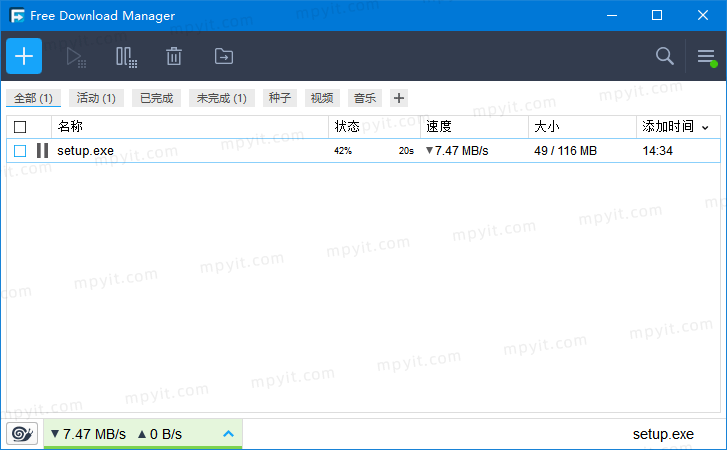Viewport: 727px width, 450px height.
Task: Show the 音乐 filter tab
Action: [x=365, y=98]
